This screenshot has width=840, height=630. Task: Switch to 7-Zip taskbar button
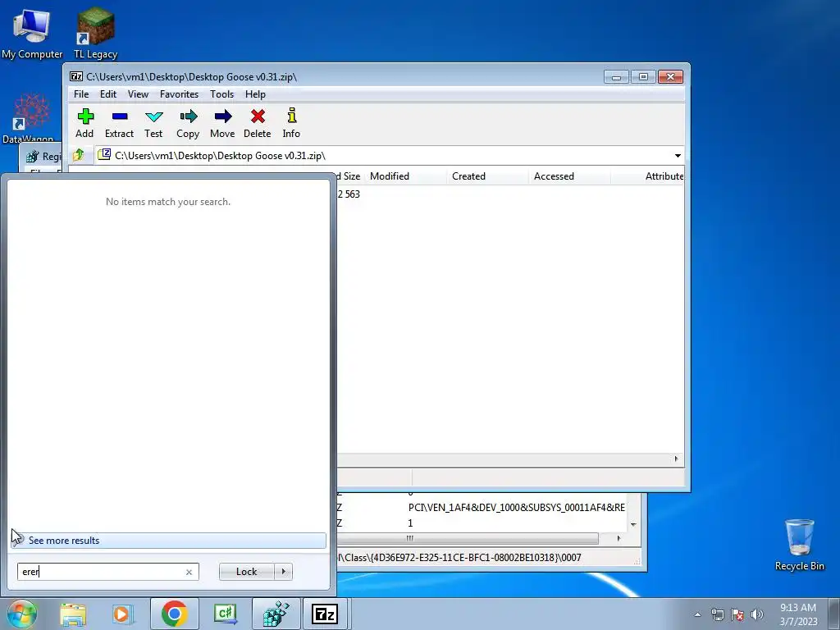[325, 614]
